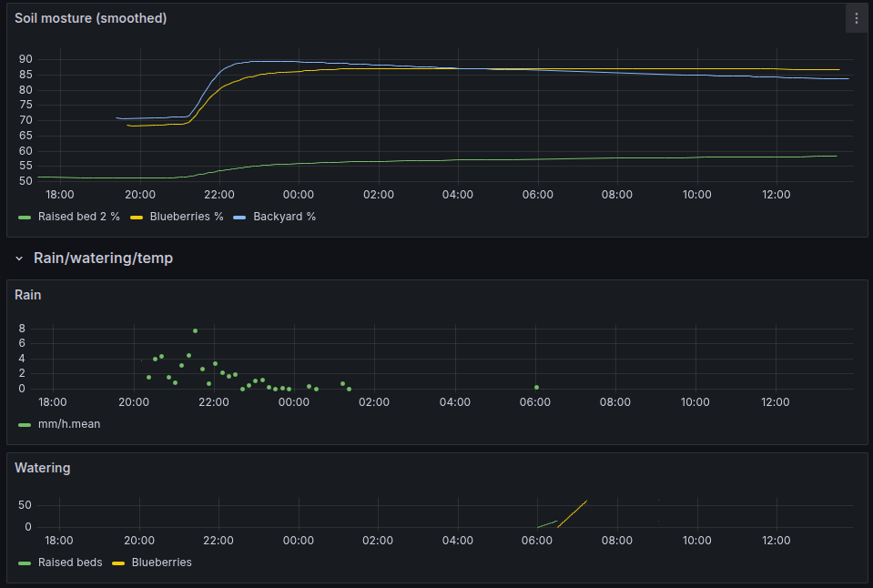This screenshot has width=873, height=588.
Task: Click green swatch beside mm/h.mean
Action: coord(25,425)
